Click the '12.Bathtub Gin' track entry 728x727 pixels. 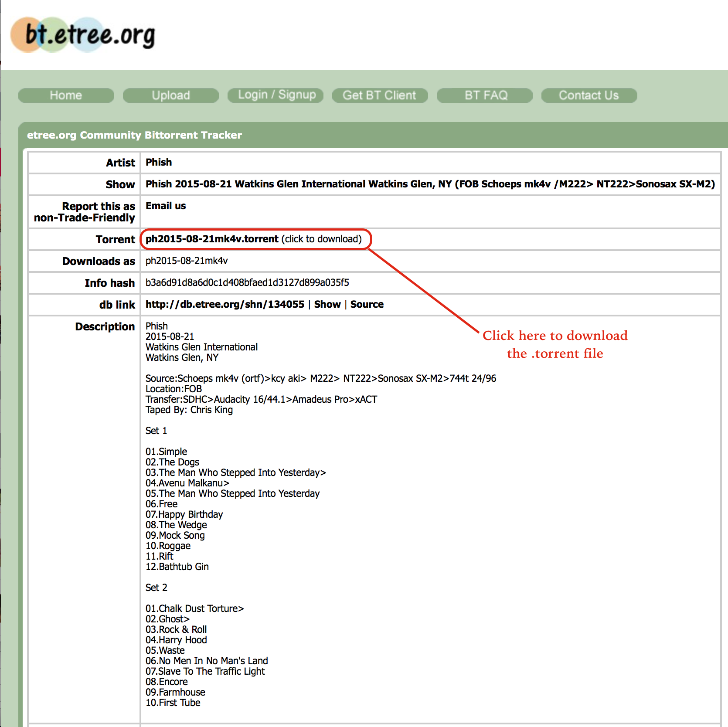coord(177,567)
